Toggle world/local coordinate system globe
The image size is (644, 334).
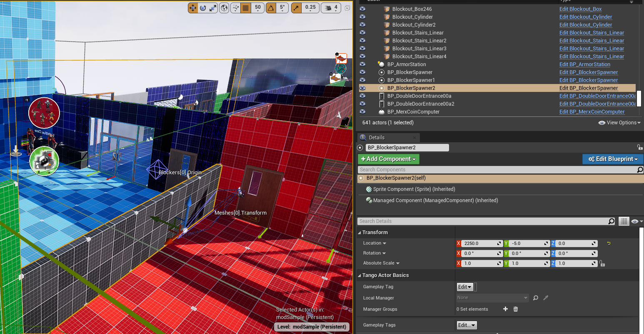click(225, 8)
